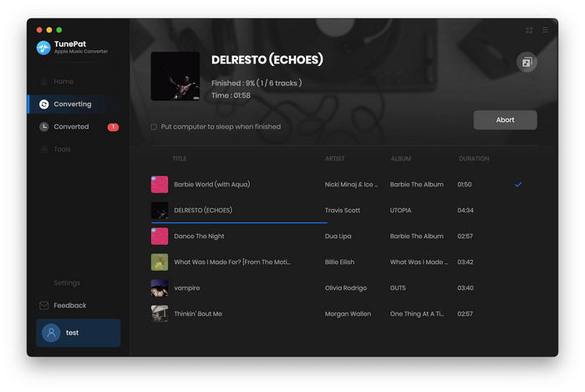Click duration 03:42
585x392 pixels.
(x=465, y=262)
